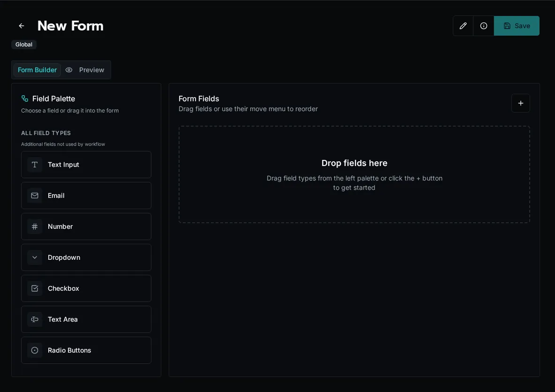
Task: Click 'Additional fields not used by workflow' text
Action: coord(63,144)
